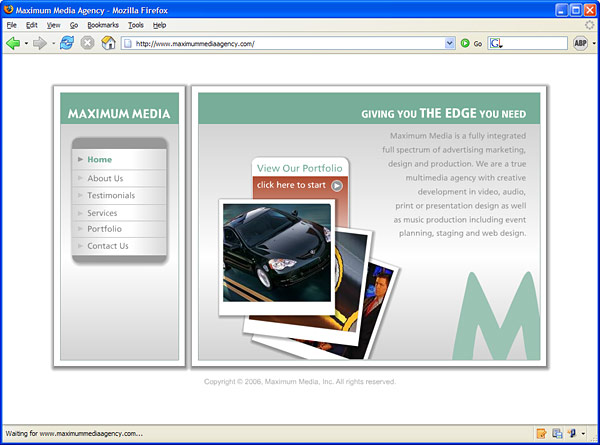Screen dimensions: 600x445
Task: Click the overlapping pages icon in status bar
Action: tap(557, 433)
